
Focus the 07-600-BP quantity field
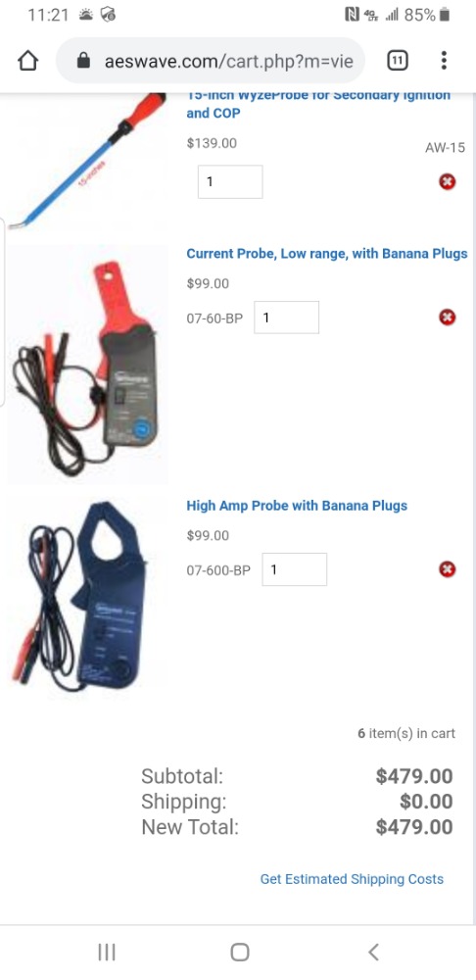click(x=294, y=569)
